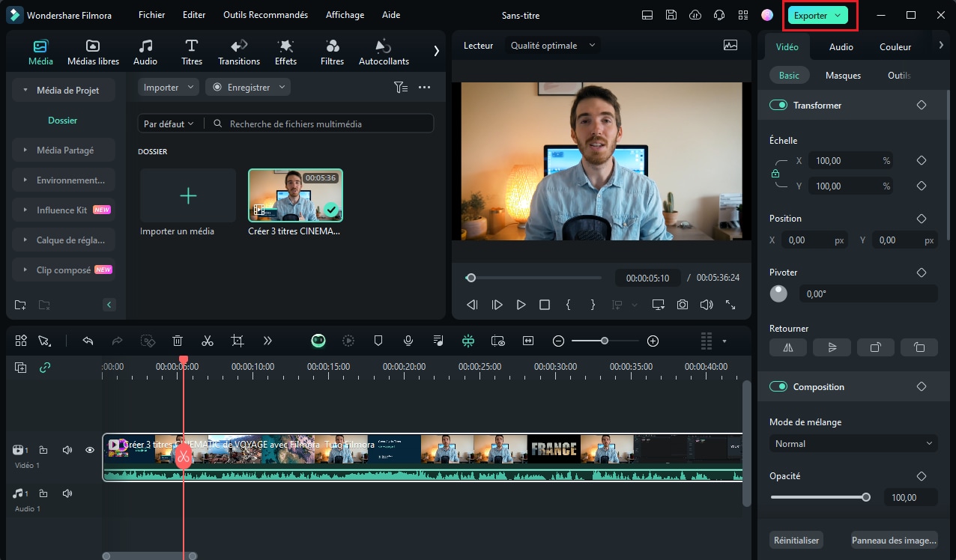Click the Exporter button
This screenshot has width=956, height=560.
817,15
